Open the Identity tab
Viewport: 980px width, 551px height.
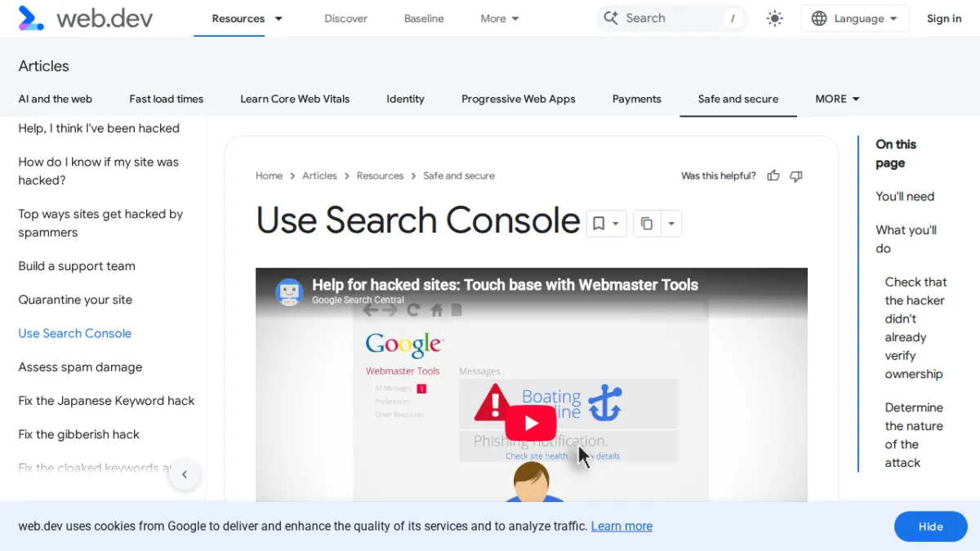point(405,99)
